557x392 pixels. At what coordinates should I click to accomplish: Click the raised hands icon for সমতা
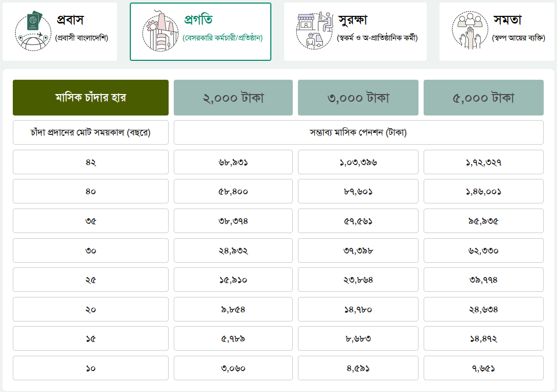470,30
